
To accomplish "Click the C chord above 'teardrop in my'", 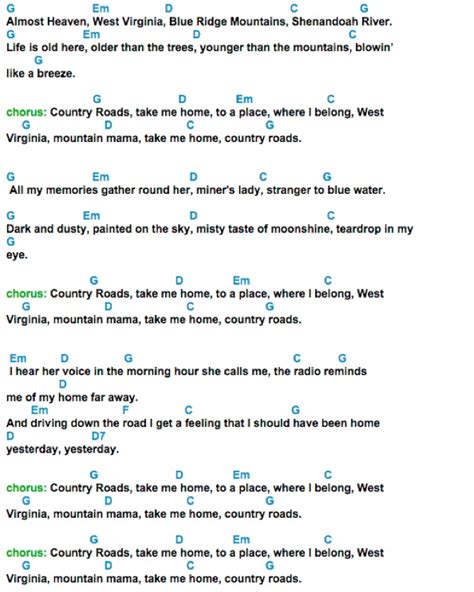I will pos(331,216).
